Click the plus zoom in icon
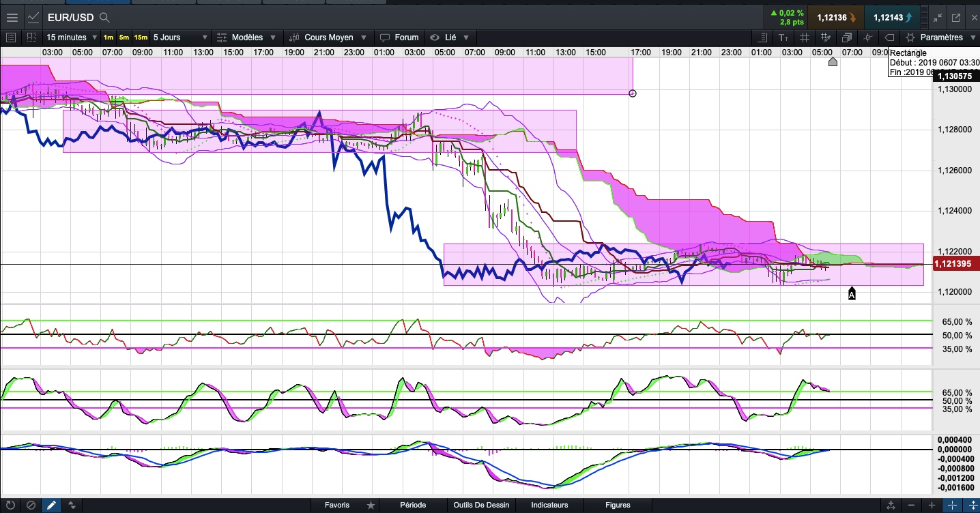 [932, 505]
